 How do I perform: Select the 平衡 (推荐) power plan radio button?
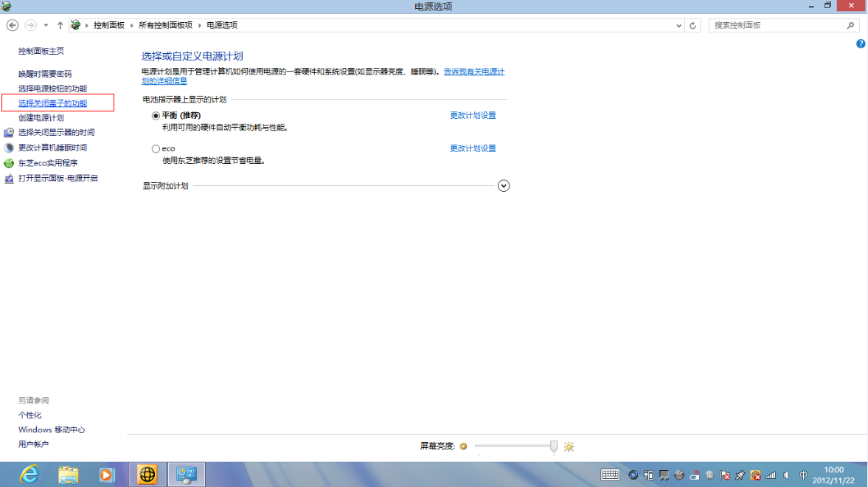point(156,116)
